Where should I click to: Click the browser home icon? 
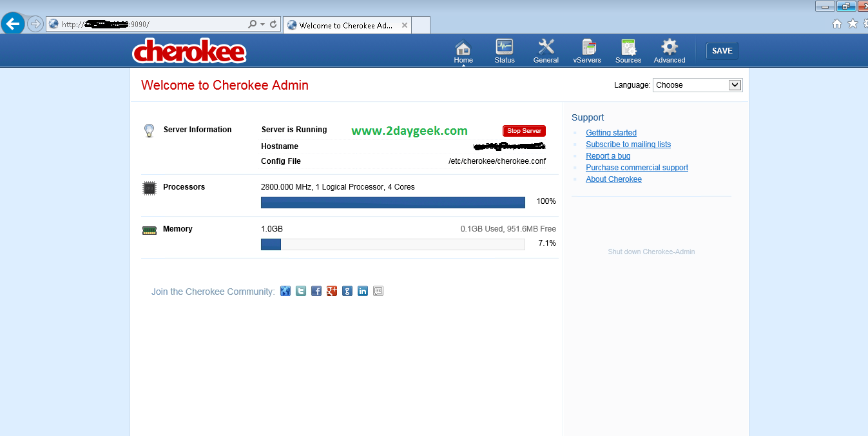coord(837,24)
